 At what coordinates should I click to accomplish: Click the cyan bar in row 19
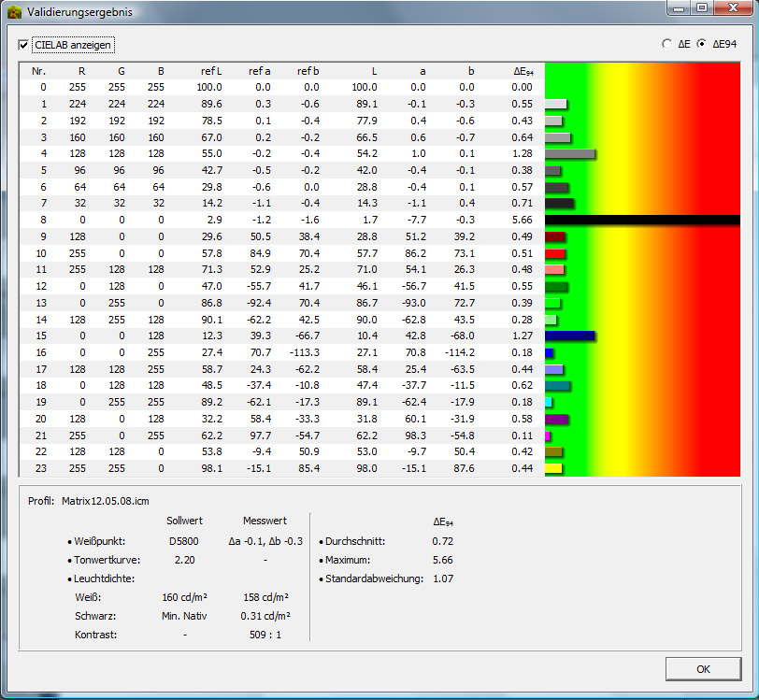(x=549, y=402)
